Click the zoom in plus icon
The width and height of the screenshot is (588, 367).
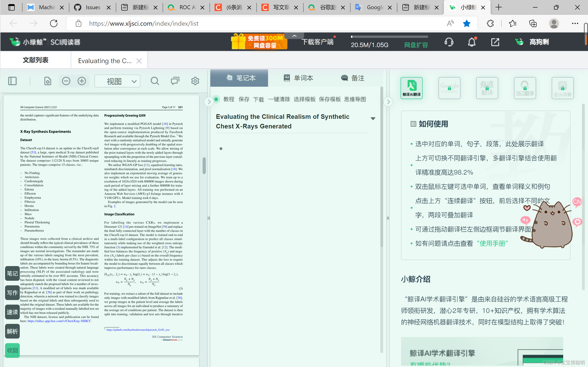(82, 81)
